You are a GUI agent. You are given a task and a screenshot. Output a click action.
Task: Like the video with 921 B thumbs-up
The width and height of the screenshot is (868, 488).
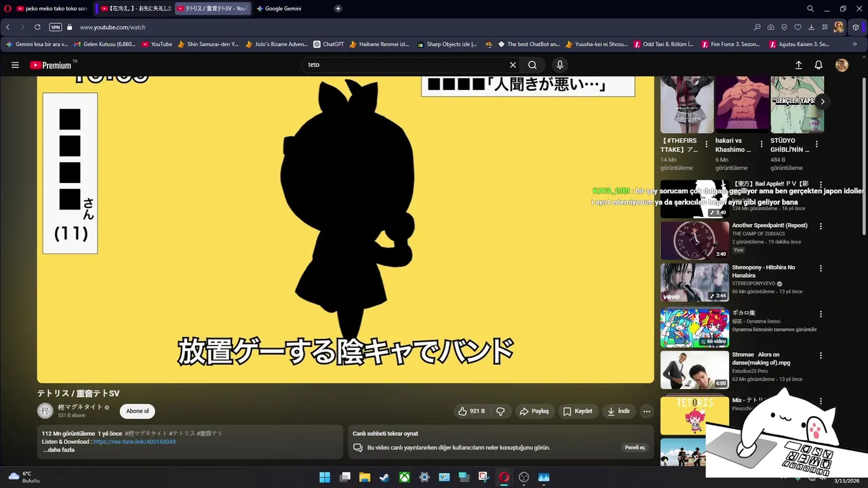[473, 411]
